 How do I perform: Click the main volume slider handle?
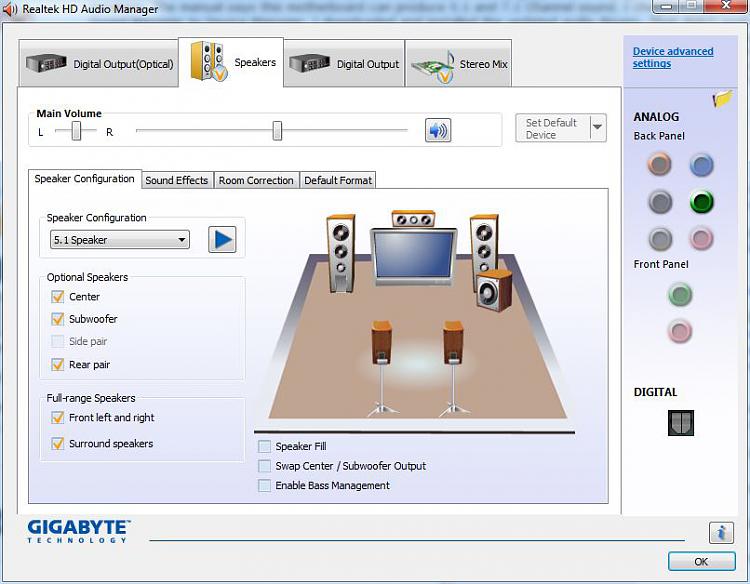point(277,131)
